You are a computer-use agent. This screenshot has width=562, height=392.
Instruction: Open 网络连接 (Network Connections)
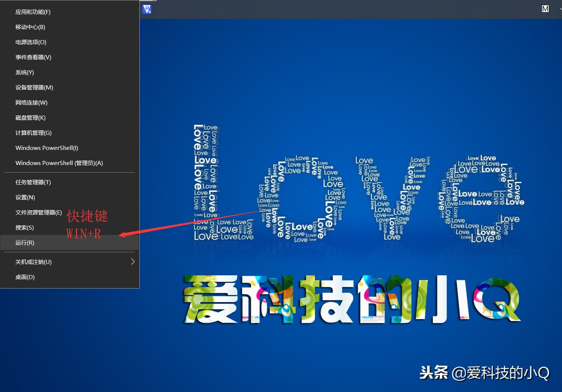click(31, 102)
